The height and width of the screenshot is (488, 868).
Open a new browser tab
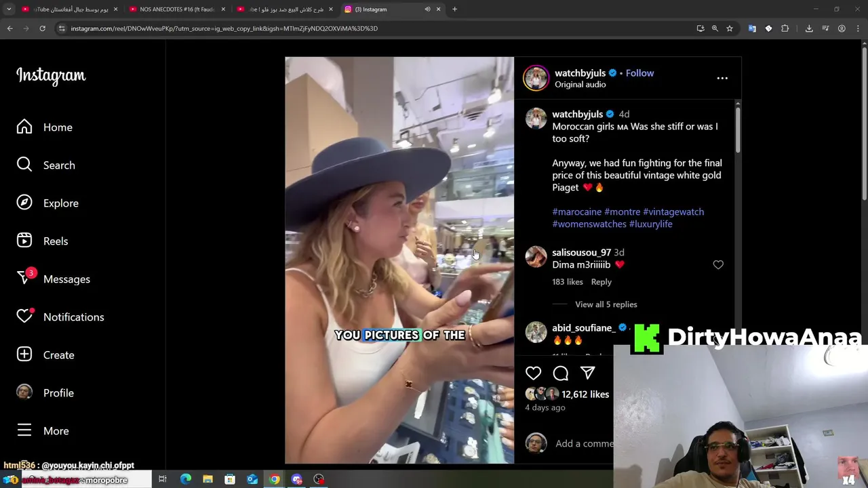(x=454, y=9)
